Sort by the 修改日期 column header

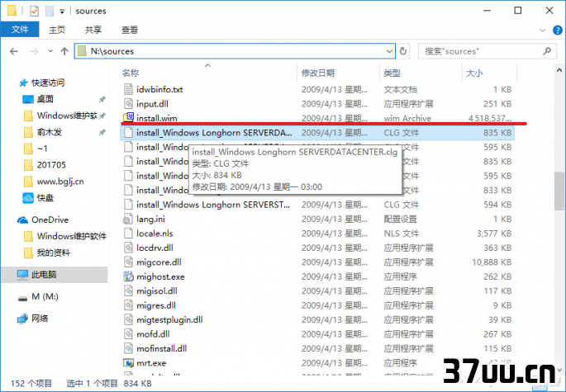tap(317, 73)
